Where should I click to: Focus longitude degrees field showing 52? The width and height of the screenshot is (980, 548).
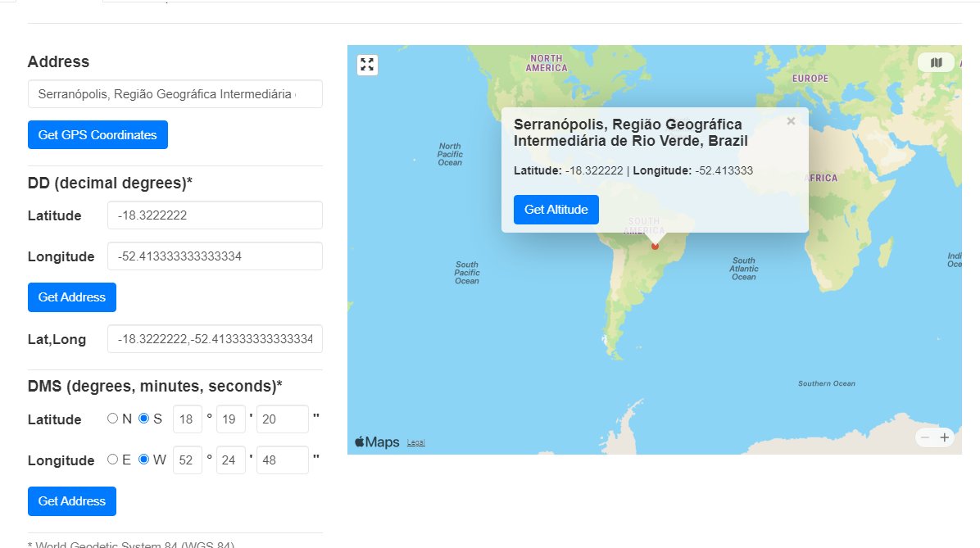[188, 460]
